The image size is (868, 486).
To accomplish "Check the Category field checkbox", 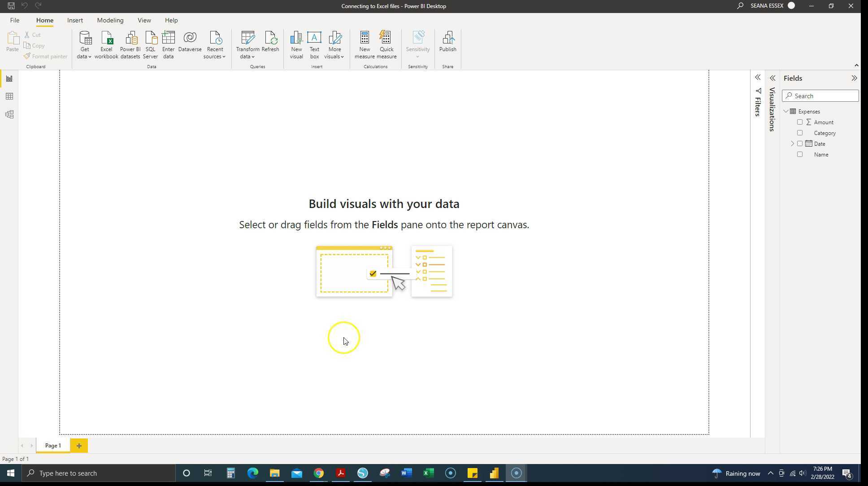I will click(800, 133).
